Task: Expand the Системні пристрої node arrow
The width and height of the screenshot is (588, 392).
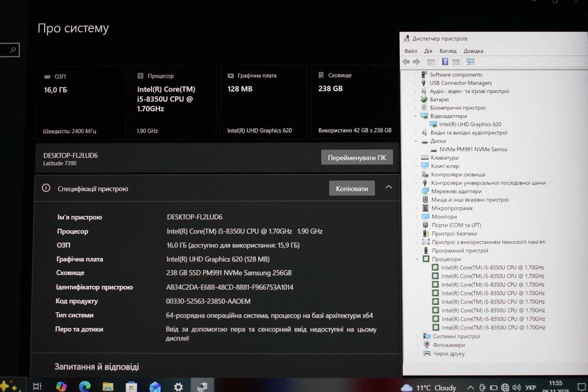Action: tap(417, 337)
